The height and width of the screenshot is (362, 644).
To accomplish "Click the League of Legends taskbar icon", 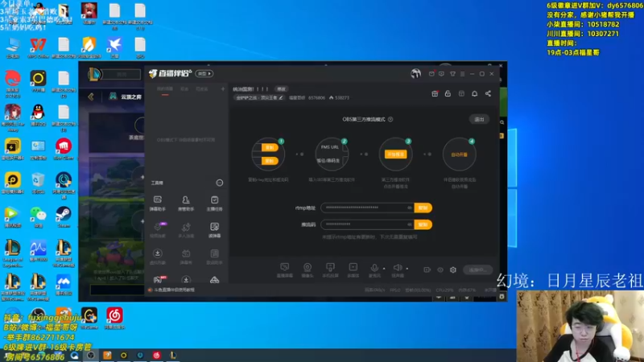I will (x=173, y=356).
